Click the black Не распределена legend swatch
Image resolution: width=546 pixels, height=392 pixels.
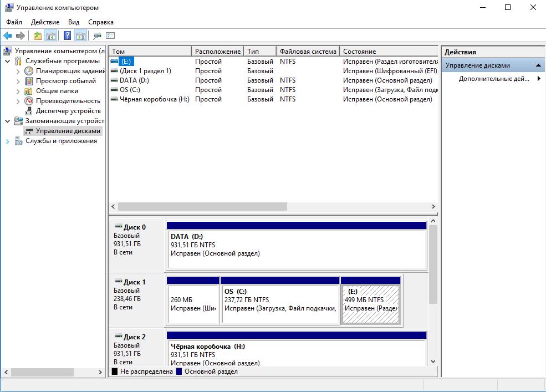coord(115,371)
